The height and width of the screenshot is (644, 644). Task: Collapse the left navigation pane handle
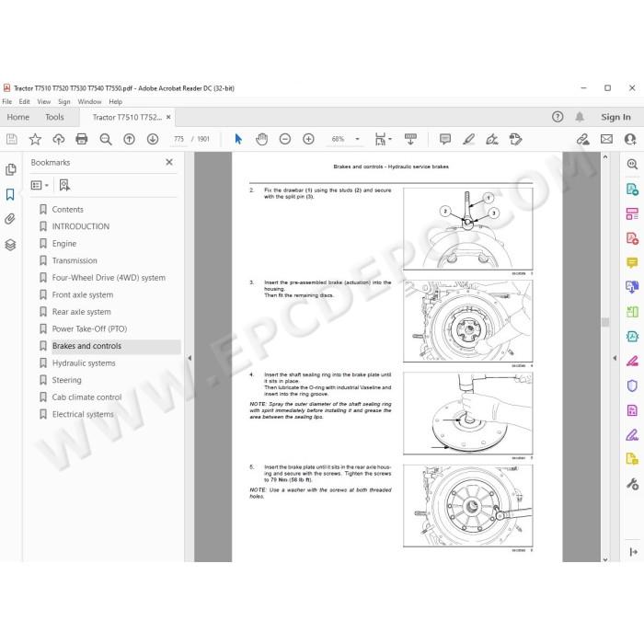[x=190, y=358]
